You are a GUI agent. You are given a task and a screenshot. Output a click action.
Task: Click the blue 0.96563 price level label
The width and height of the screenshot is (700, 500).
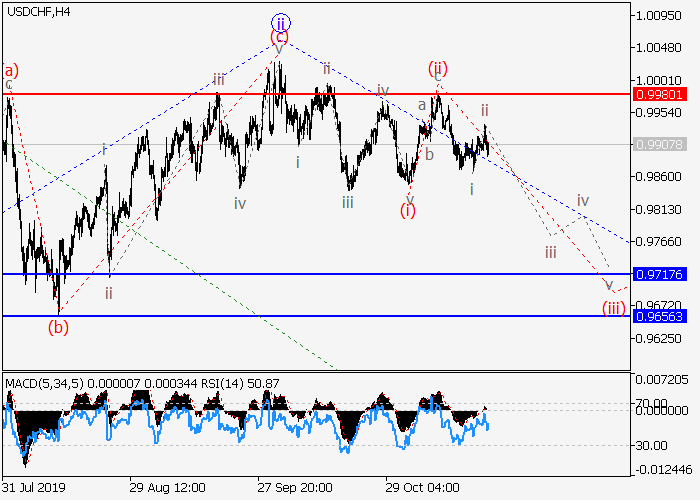659,315
